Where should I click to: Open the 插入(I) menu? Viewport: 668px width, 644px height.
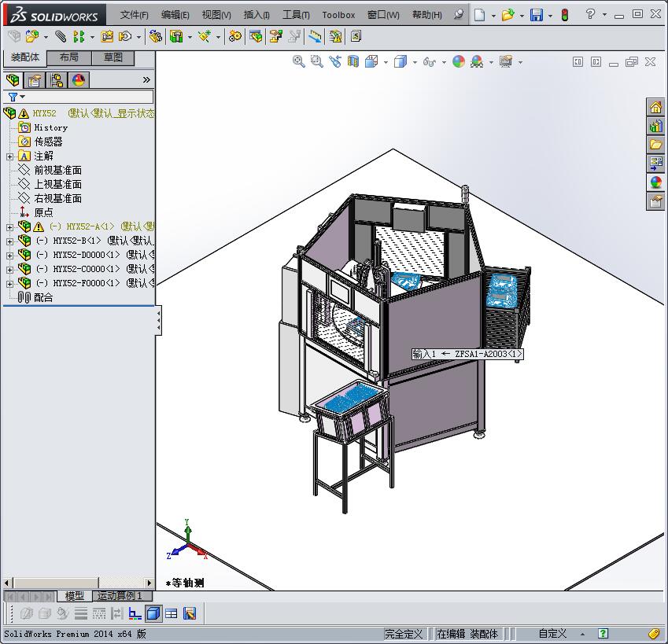click(256, 15)
